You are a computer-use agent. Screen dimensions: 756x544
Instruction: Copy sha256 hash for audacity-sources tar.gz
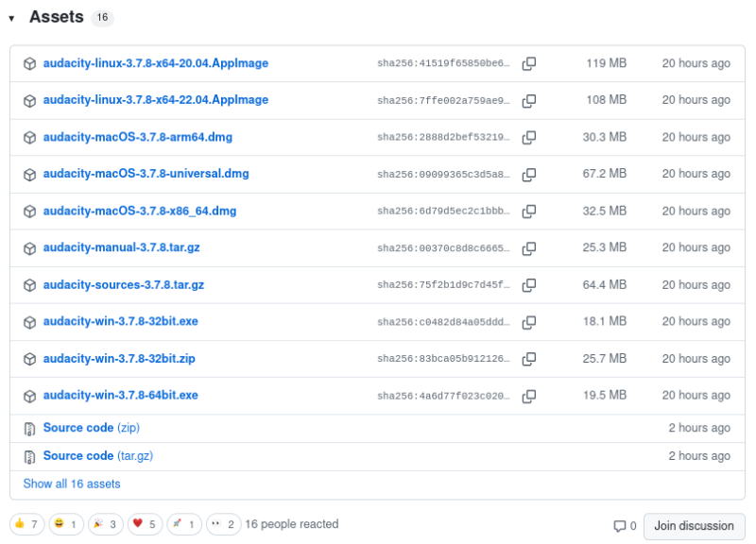[529, 285]
